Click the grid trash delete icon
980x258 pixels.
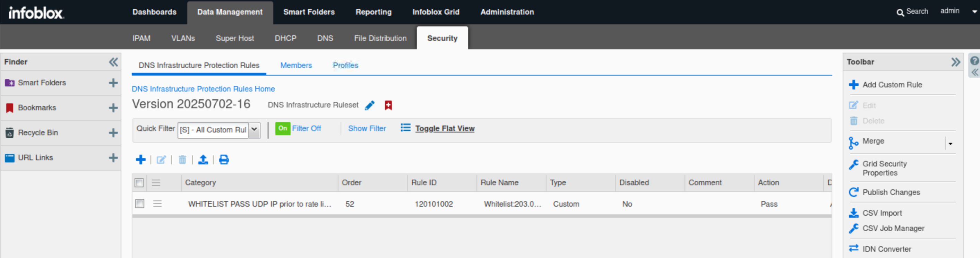pyautogui.click(x=182, y=160)
